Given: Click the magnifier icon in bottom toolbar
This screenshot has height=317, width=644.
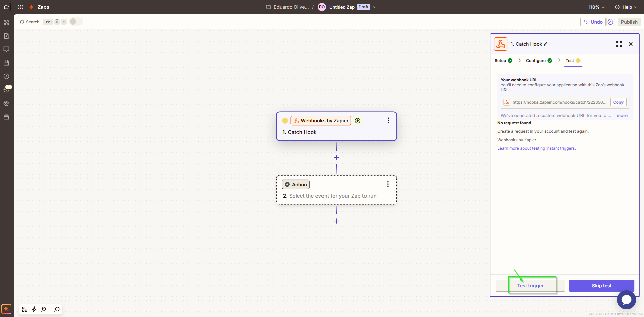Looking at the screenshot, I should coord(57,309).
